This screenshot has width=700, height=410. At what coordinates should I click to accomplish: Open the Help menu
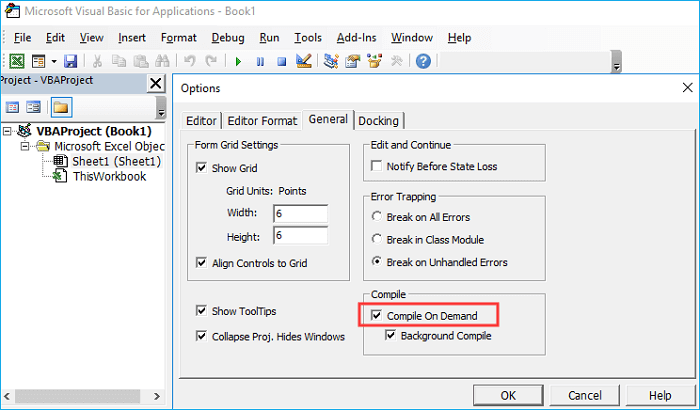[x=459, y=38]
